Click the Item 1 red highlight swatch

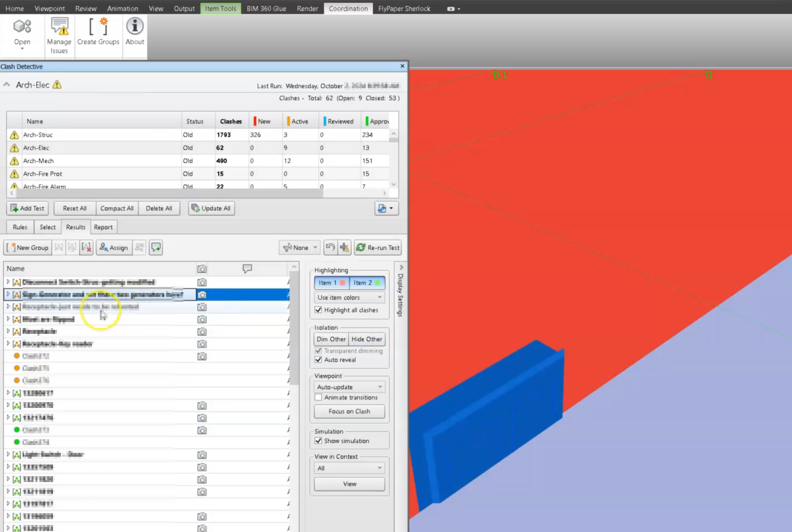tap(343, 282)
